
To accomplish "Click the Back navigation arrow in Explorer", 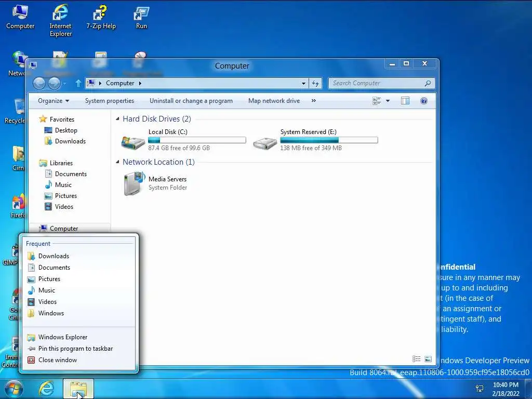I will [39, 83].
